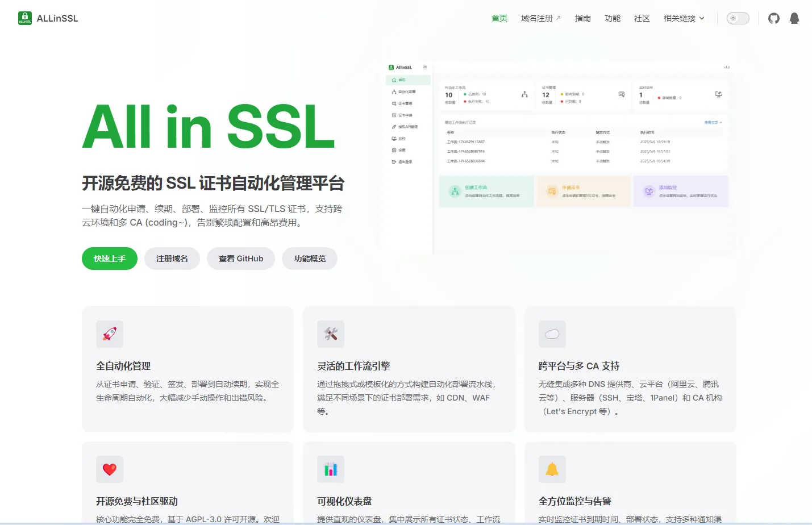Screen dimensions: 812x525
Task: Click the bar chart icon in 可视化仪表盘 card
Action: click(331, 469)
